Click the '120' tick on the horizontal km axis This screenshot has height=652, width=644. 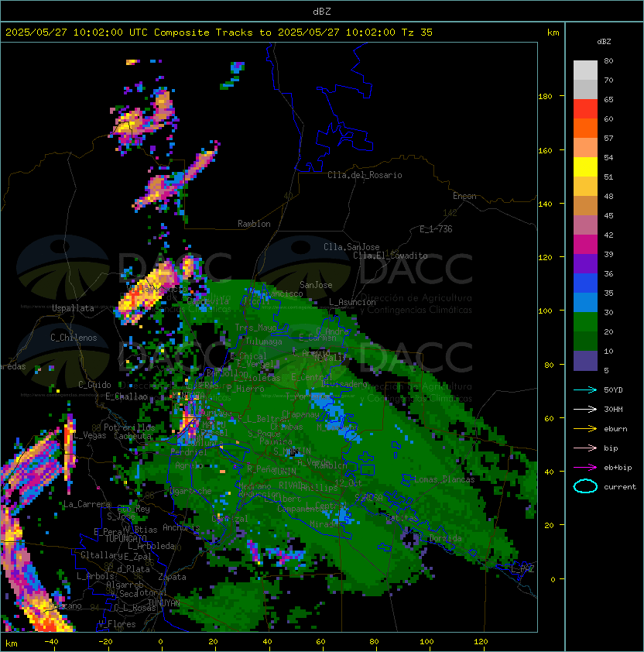(x=481, y=642)
